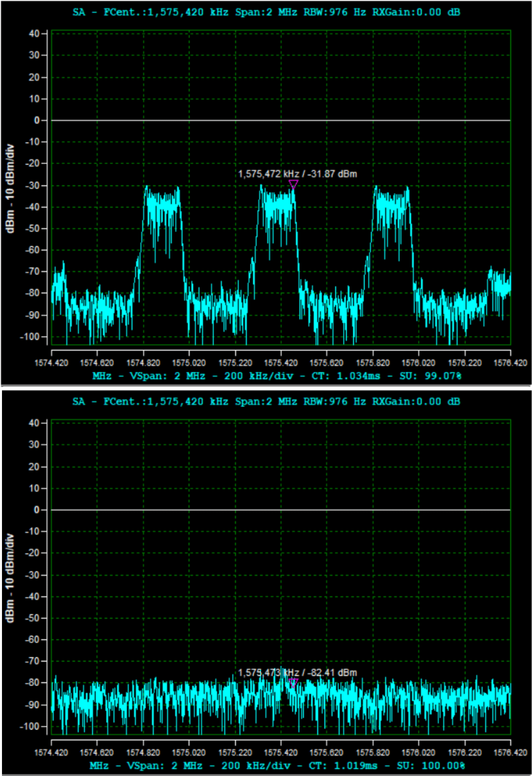Click the magenta marker triangle at -82.41 dBm
The image size is (532, 776).
[293, 683]
